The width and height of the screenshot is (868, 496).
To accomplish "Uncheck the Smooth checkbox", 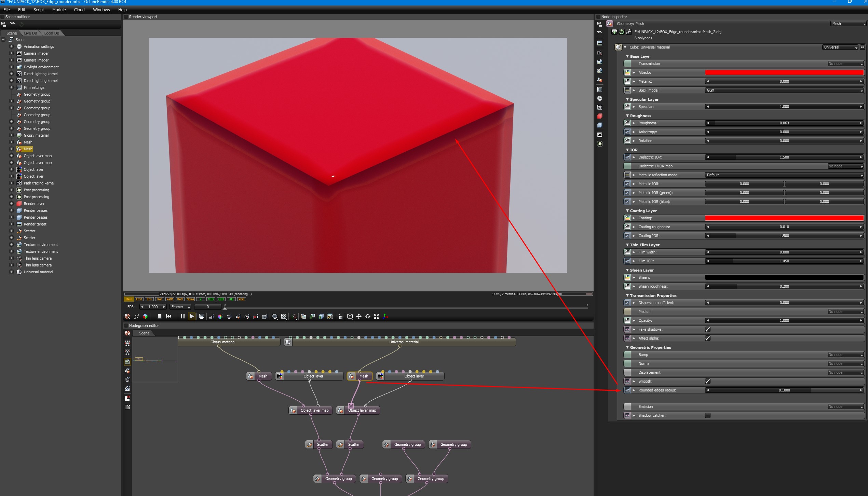I will [x=707, y=381].
